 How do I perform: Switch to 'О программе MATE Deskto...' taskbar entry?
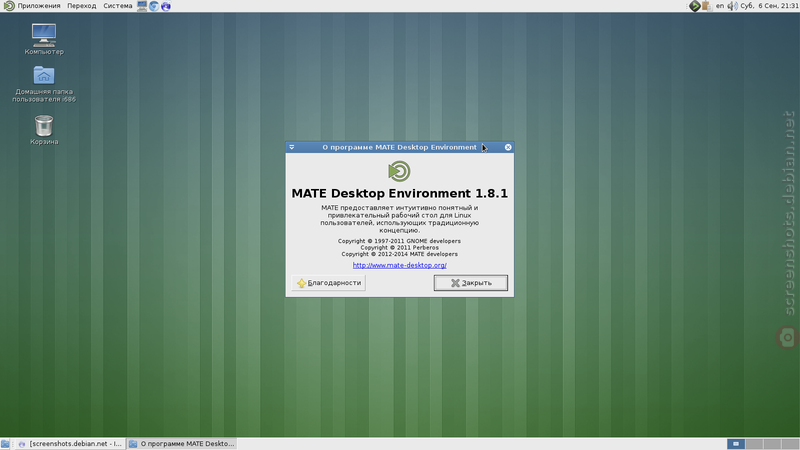click(x=182, y=444)
